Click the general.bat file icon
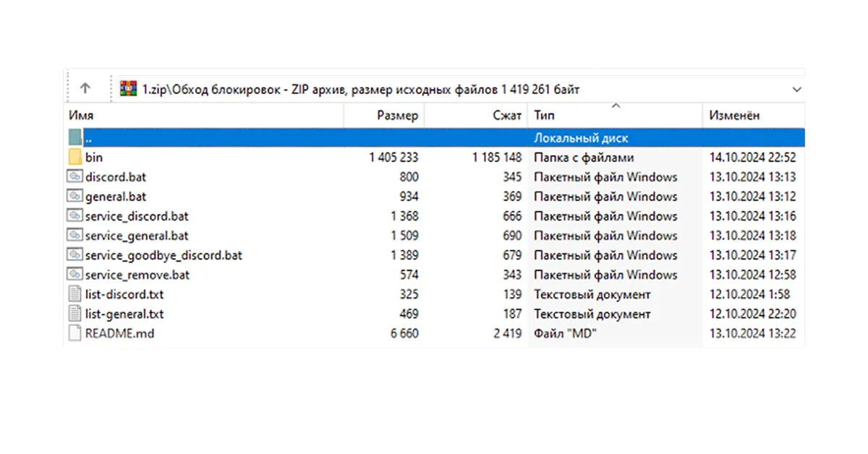The width and height of the screenshot is (868, 454). click(x=75, y=196)
